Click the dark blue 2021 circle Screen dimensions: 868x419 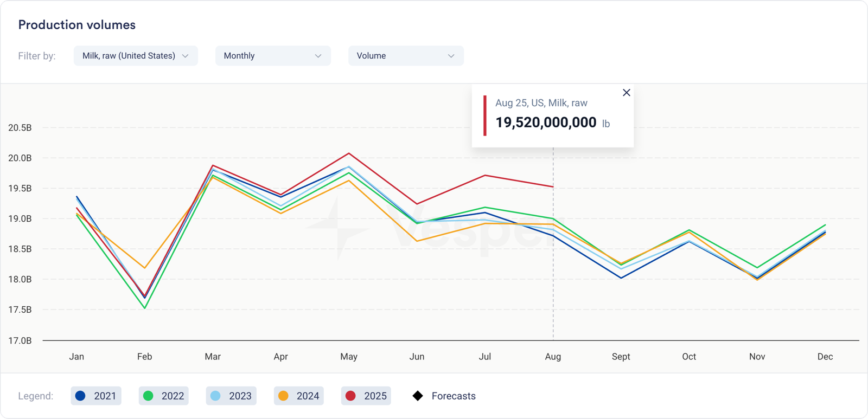(80, 396)
